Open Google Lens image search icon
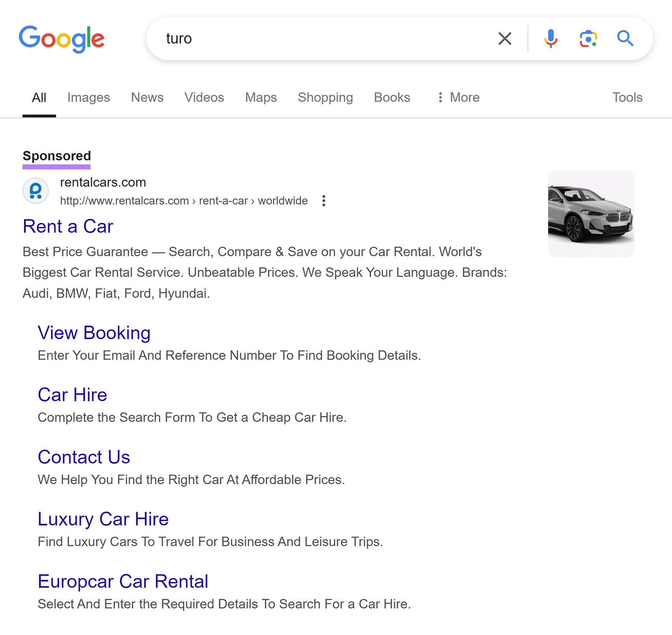 588,39
